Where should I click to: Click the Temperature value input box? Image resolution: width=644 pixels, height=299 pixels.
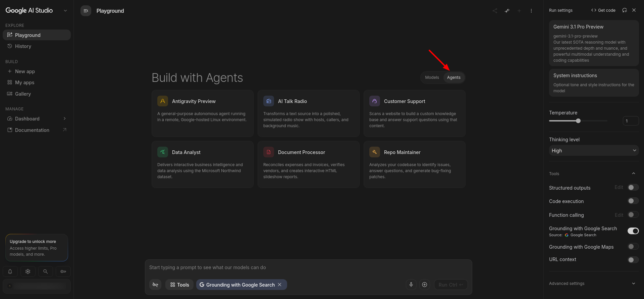click(631, 121)
